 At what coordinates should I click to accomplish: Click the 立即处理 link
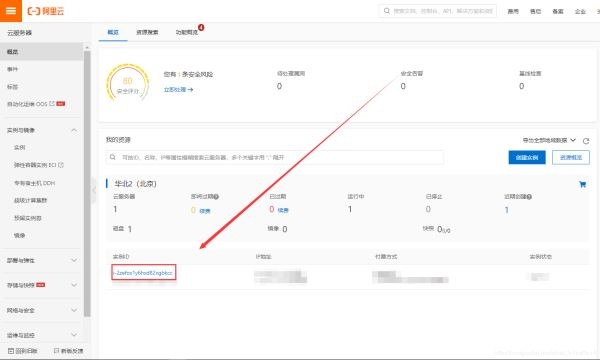click(x=178, y=90)
